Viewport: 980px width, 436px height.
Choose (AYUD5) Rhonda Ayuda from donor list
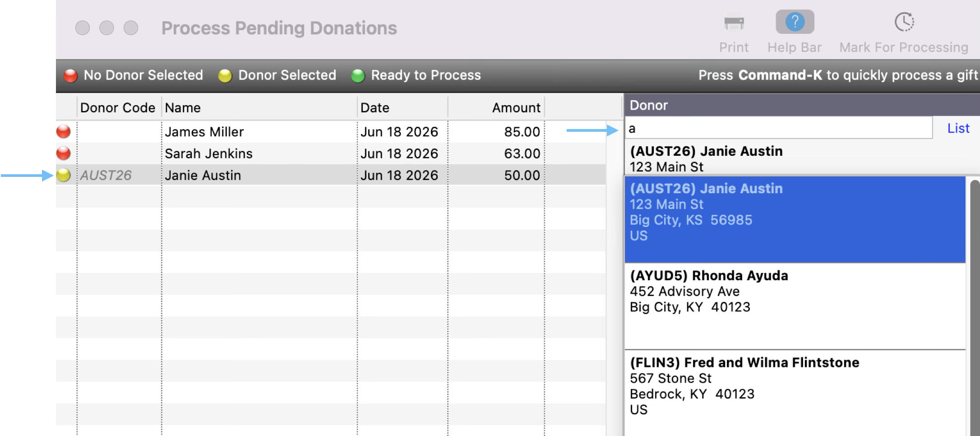(795, 306)
